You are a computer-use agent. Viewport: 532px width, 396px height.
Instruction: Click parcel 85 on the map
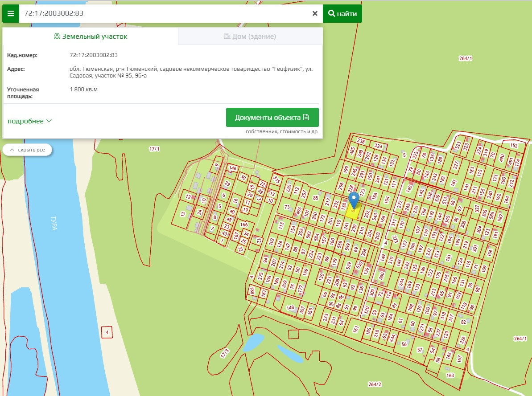(x=316, y=198)
